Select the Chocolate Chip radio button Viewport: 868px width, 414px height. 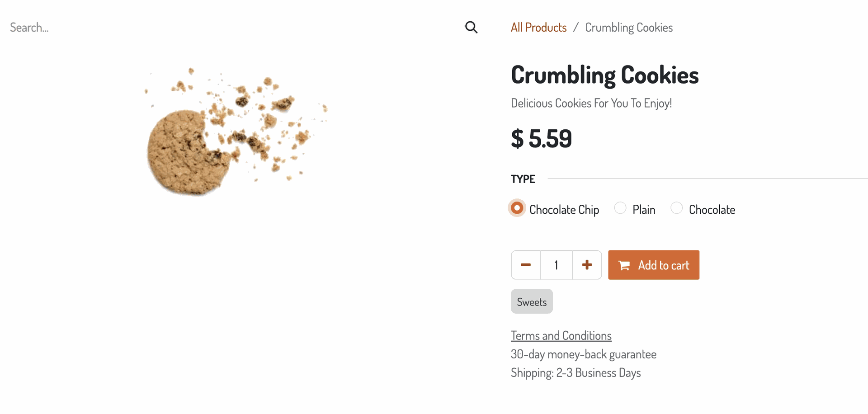tap(517, 208)
